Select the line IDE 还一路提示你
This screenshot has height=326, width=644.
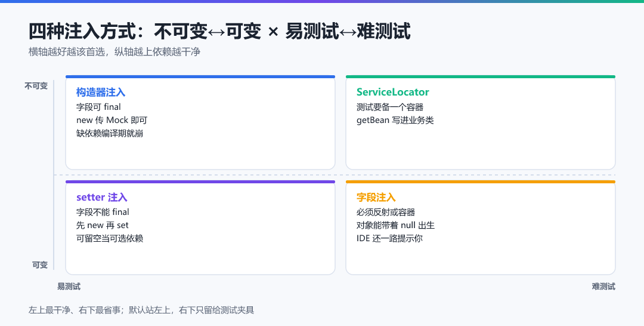(x=389, y=238)
